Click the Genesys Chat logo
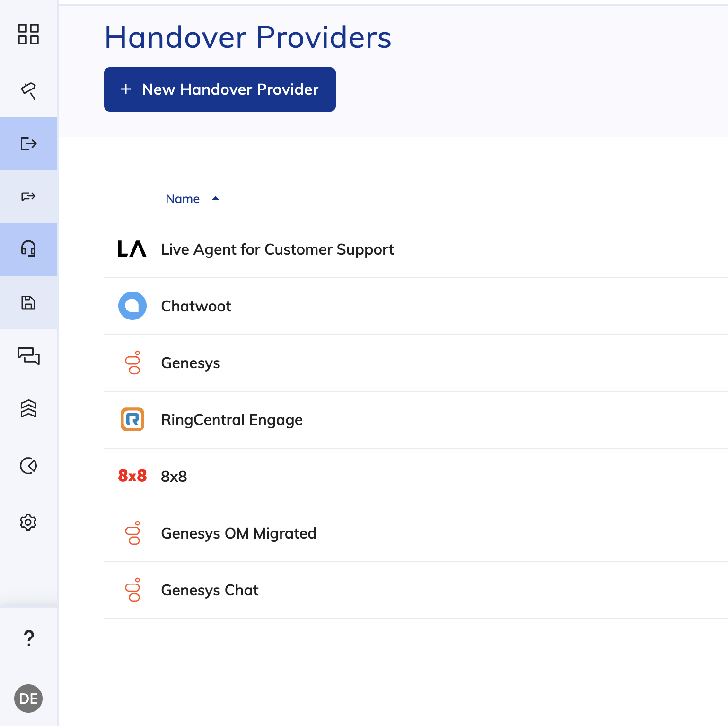 tap(133, 590)
